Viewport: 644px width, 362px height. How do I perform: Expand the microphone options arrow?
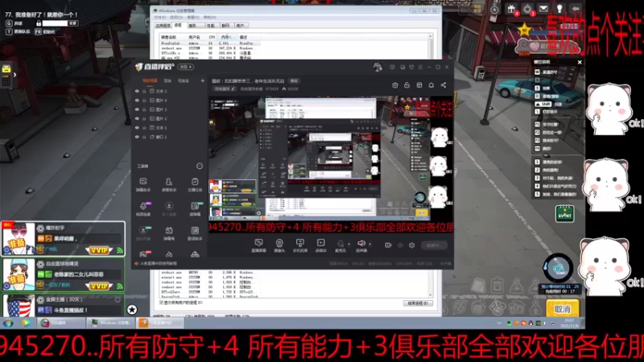pyautogui.click(x=349, y=245)
